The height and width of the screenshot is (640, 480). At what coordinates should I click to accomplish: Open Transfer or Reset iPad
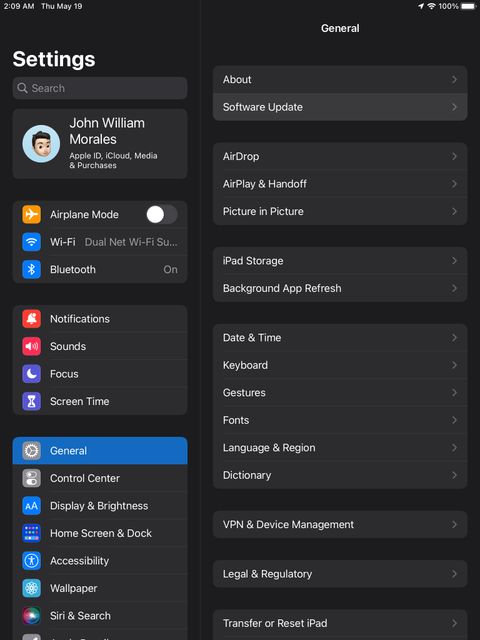[x=340, y=623]
